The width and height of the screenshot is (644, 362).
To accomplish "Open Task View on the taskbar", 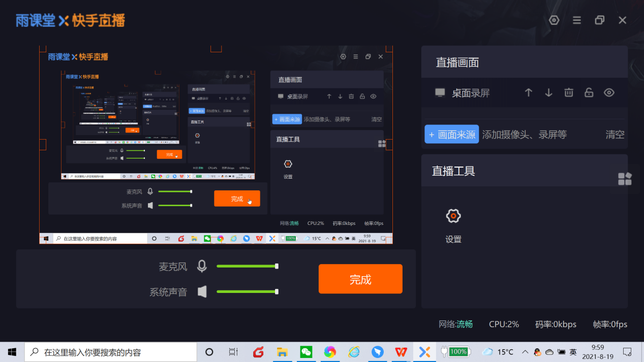I will [233, 352].
